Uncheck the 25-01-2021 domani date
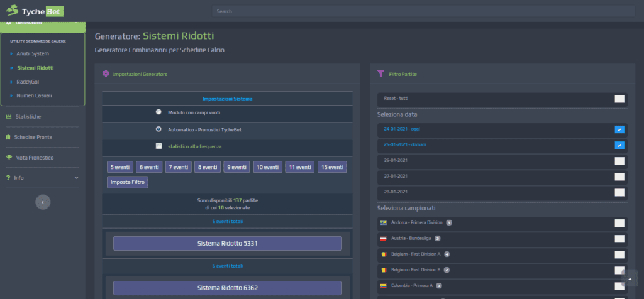644x299 pixels. coord(619,145)
